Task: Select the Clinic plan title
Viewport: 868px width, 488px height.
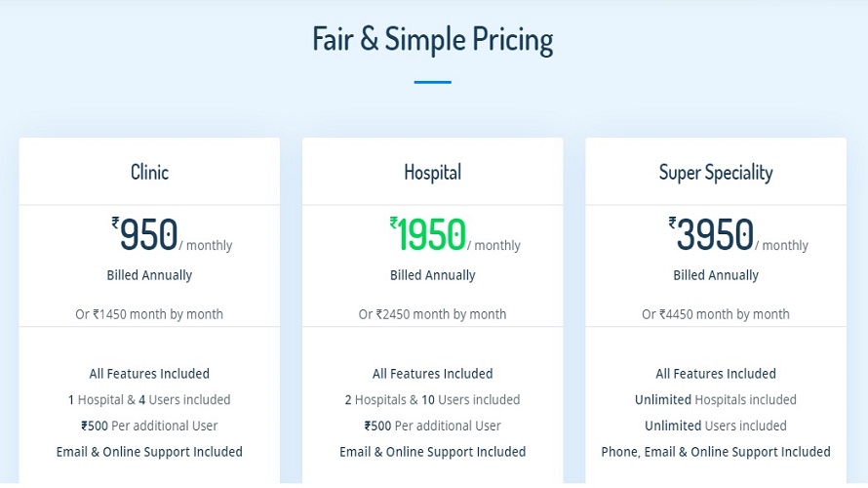Action: pyautogui.click(x=149, y=173)
